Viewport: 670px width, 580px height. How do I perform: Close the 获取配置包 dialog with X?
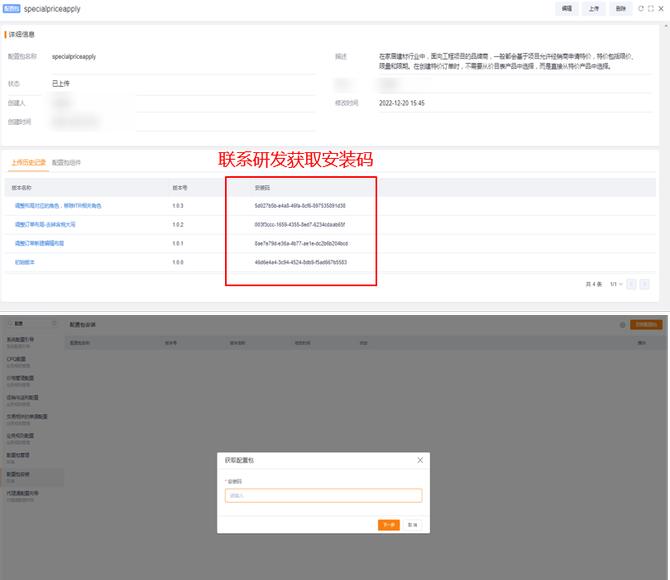pyautogui.click(x=420, y=460)
